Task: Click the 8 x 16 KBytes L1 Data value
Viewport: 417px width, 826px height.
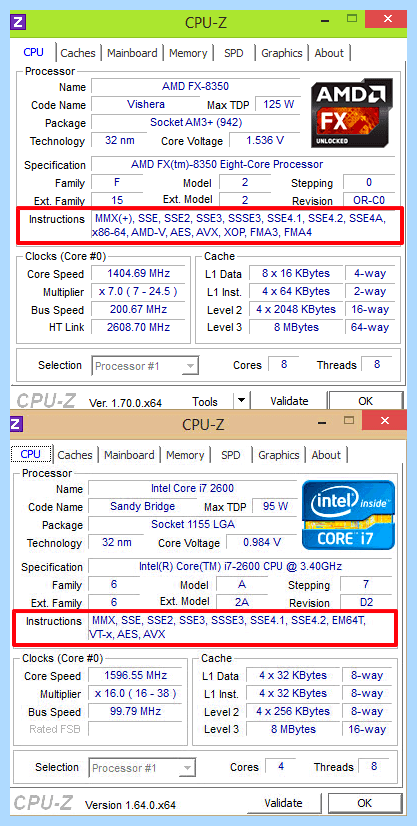Action: click(x=296, y=273)
